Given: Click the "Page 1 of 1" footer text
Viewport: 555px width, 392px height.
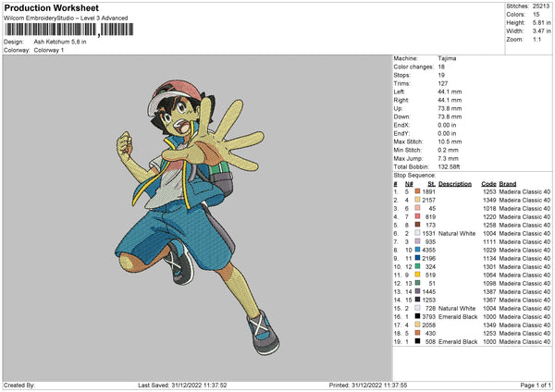Looking at the screenshot, I should point(536,385).
